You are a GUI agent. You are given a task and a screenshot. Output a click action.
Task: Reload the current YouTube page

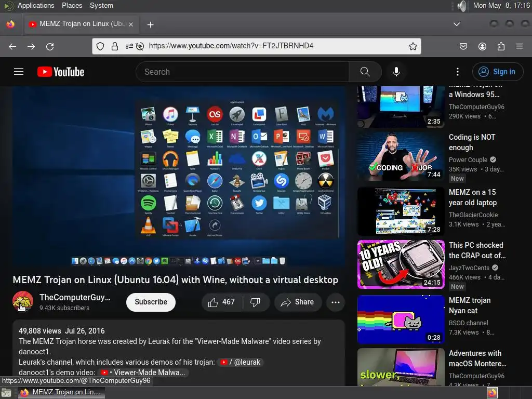[50, 46]
